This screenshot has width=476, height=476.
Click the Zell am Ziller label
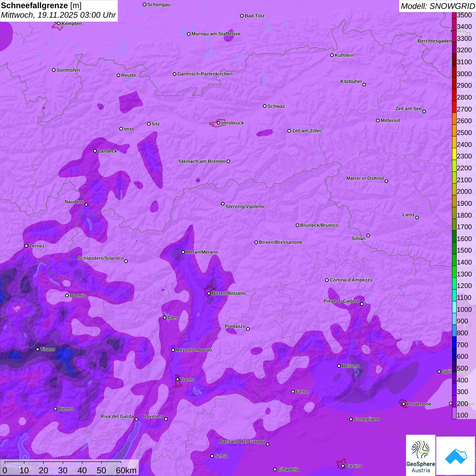click(x=307, y=131)
